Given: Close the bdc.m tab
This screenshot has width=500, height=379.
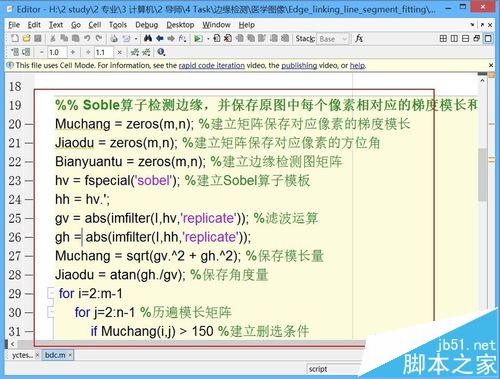Looking at the screenshot, I should coord(70,355).
